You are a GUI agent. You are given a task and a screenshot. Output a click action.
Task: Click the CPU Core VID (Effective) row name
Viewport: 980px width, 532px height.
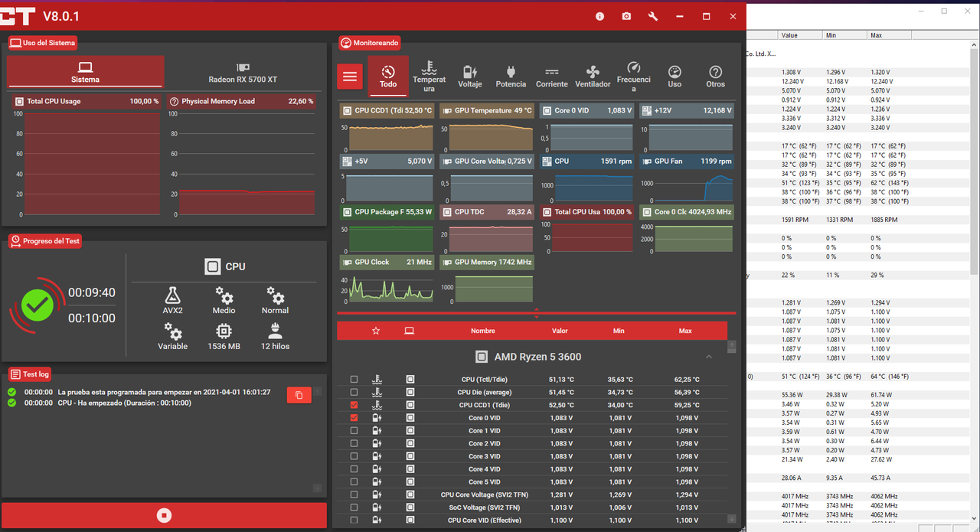(484, 520)
